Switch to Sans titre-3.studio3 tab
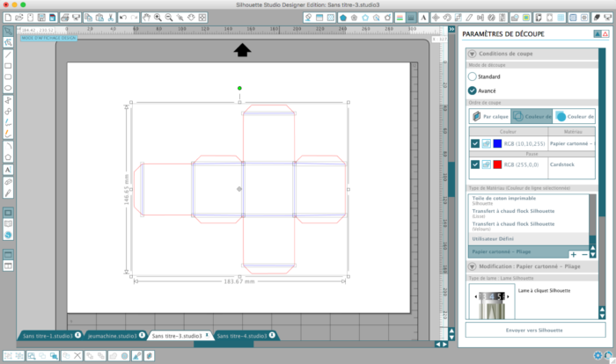This screenshot has height=364, width=616. [177, 336]
